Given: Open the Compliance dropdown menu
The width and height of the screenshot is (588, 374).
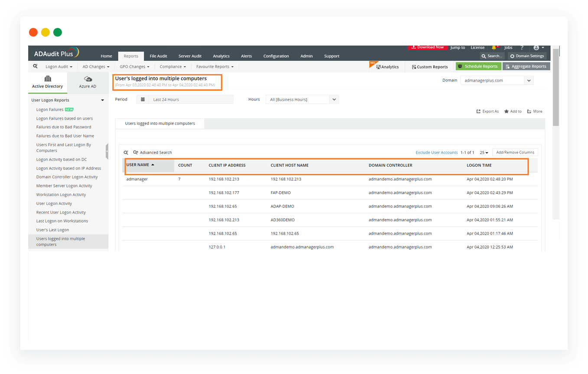Looking at the screenshot, I should 173,66.
